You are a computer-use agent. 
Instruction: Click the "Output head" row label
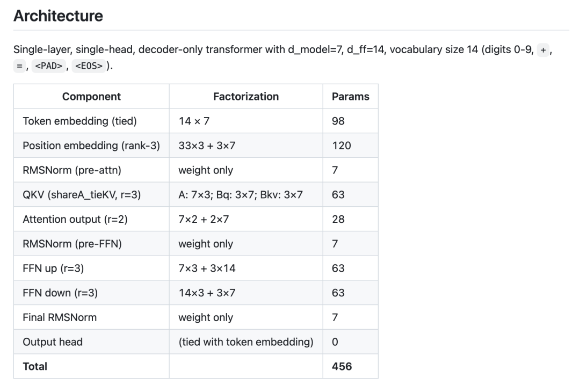53,342
